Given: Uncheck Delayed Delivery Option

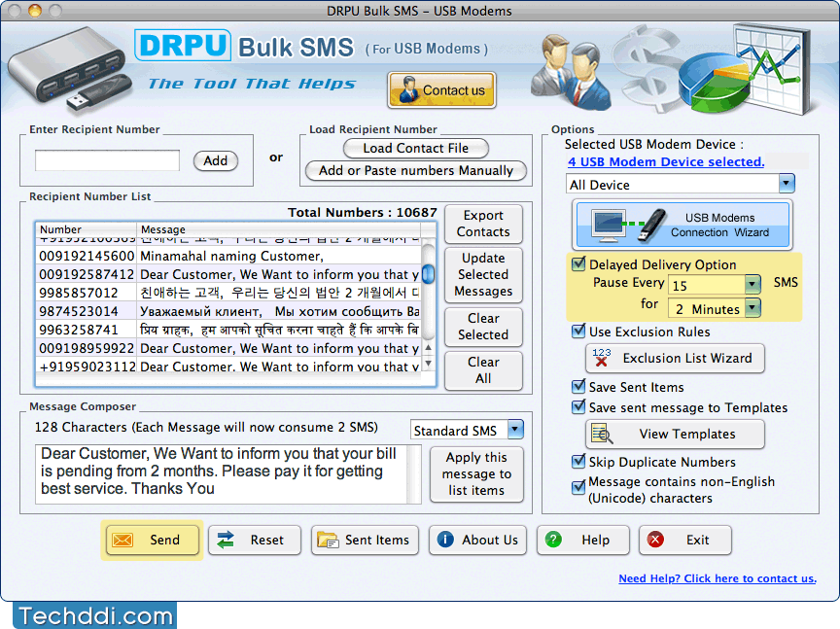Looking at the screenshot, I should click(578, 264).
